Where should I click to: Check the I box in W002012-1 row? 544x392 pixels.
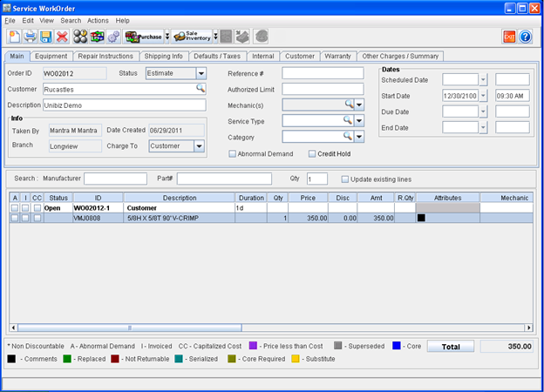tap(25, 208)
